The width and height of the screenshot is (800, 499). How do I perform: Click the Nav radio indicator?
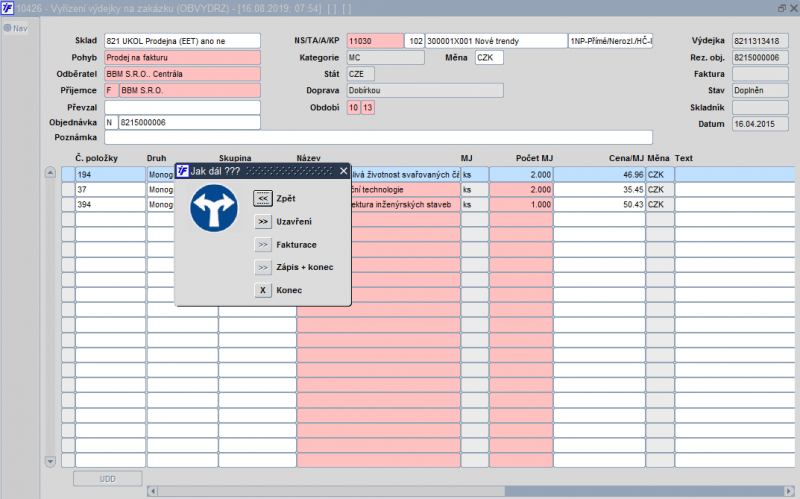tap(8, 28)
